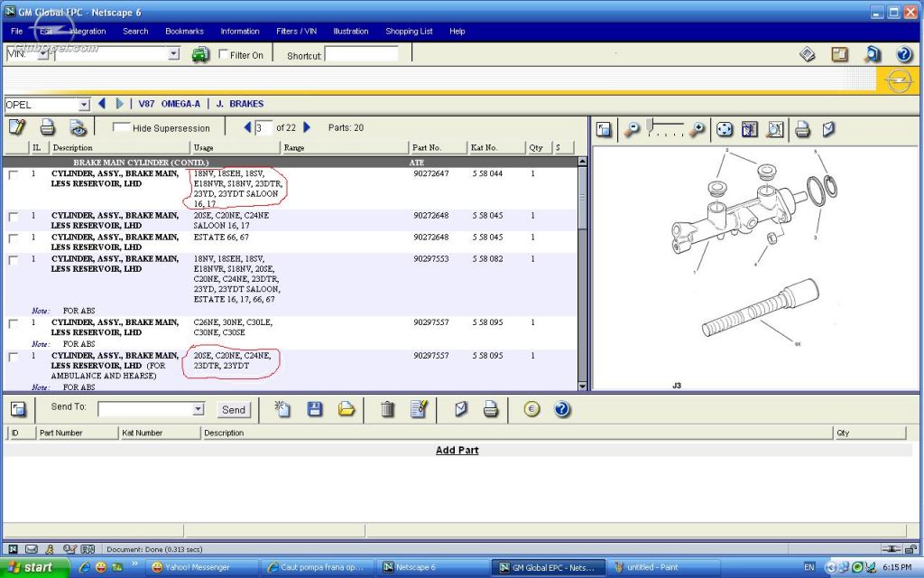Switch to untitled - Paint taskbar item
The height and width of the screenshot is (578, 924).
pos(663,567)
